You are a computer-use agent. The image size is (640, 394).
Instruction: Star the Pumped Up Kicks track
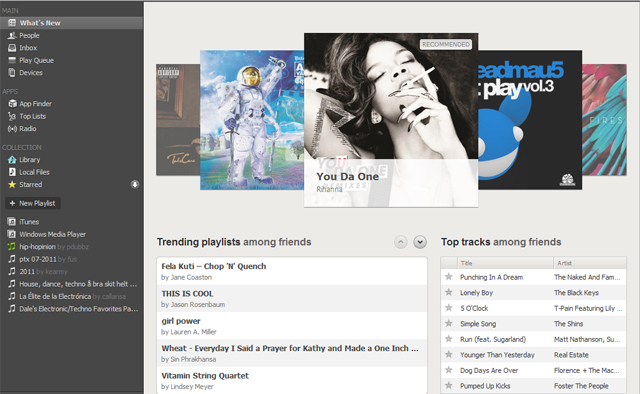click(x=449, y=385)
